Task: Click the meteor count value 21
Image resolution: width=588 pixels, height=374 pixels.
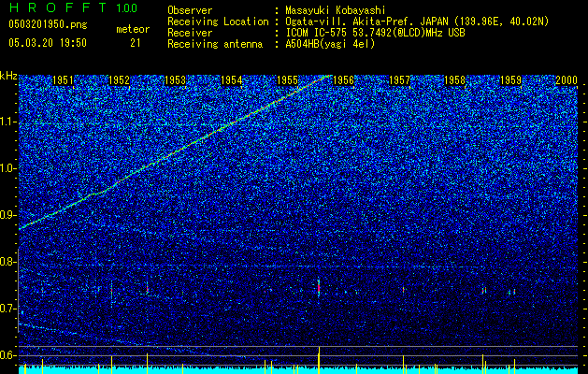Action: pos(135,43)
